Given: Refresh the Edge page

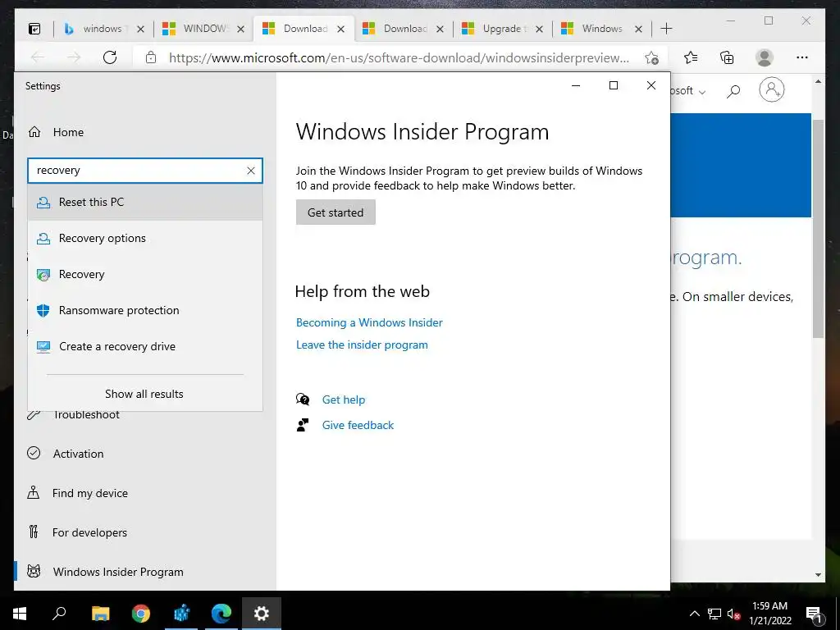Looking at the screenshot, I should click(x=110, y=57).
